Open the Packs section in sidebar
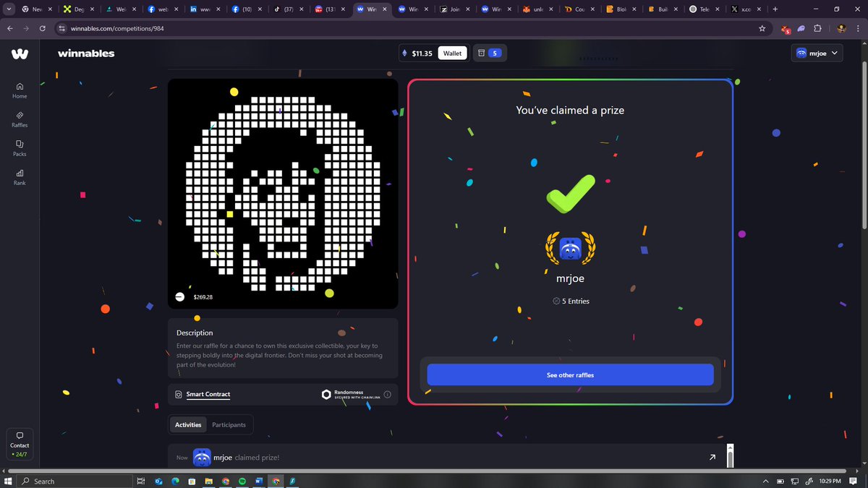 point(20,148)
